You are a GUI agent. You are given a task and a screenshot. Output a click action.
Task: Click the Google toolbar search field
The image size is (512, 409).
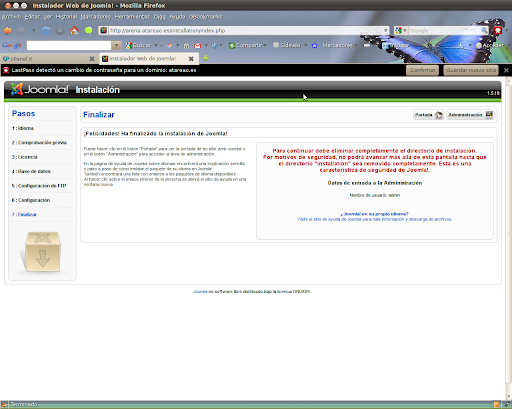tap(69, 45)
